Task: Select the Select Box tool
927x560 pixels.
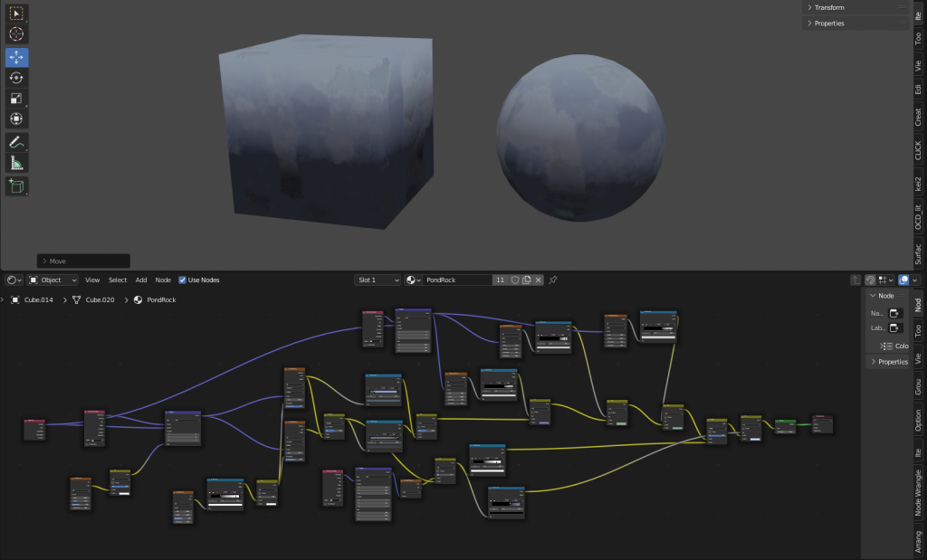Action: point(17,14)
